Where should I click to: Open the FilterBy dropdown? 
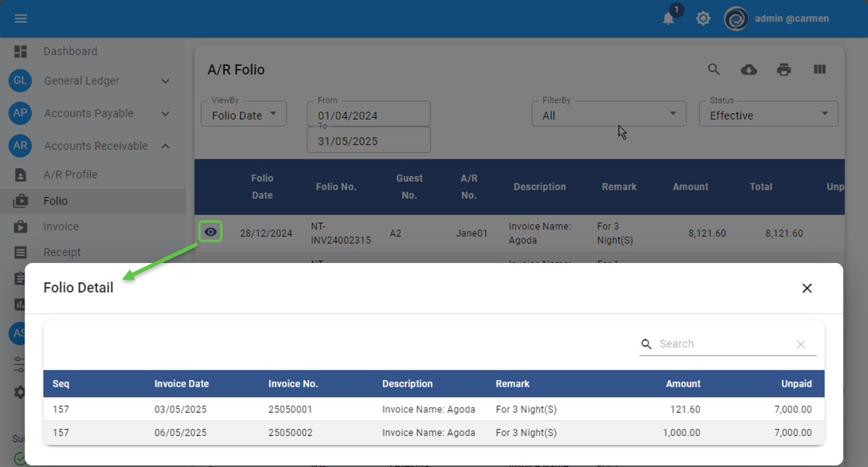coord(608,115)
